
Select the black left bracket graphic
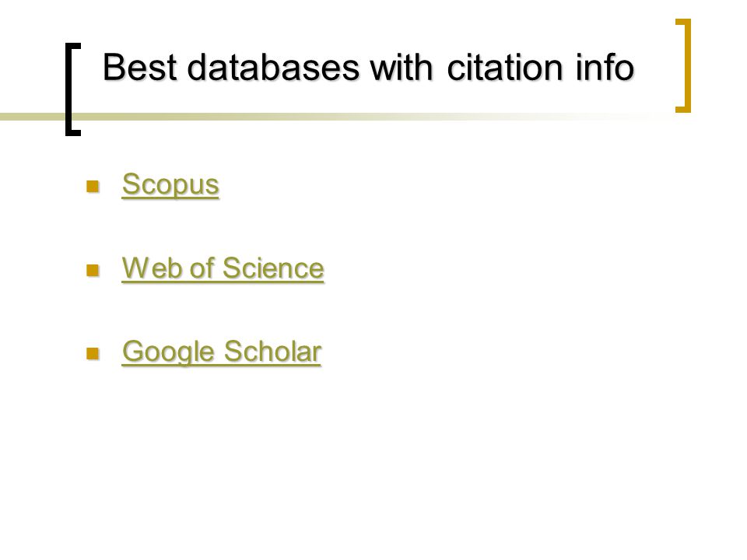[x=73, y=89]
